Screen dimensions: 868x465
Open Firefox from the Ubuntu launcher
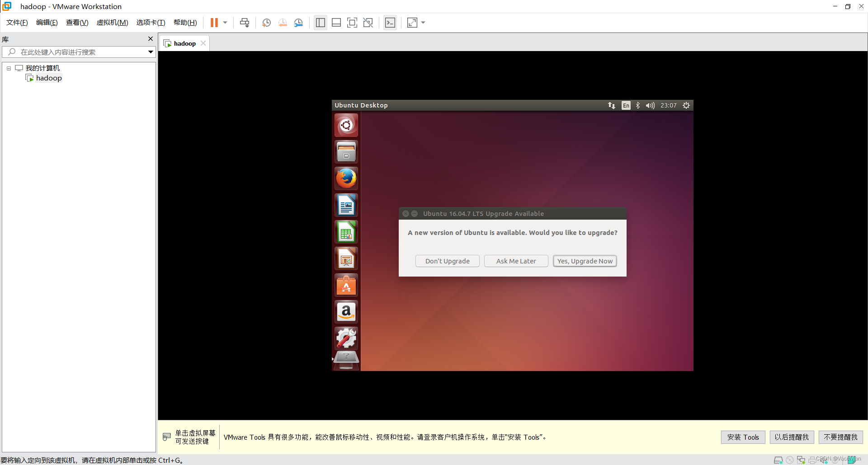(346, 178)
